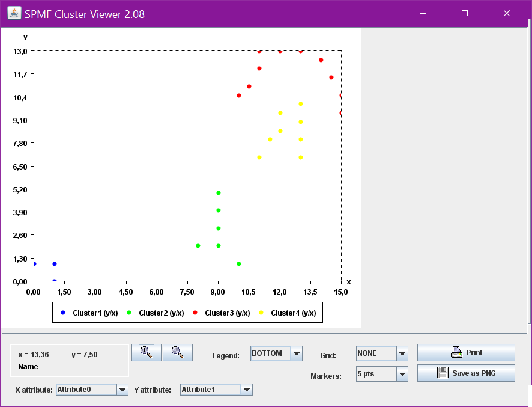
Task: Close the SPMF Cluster Viewer window
Action: (x=507, y=13)
